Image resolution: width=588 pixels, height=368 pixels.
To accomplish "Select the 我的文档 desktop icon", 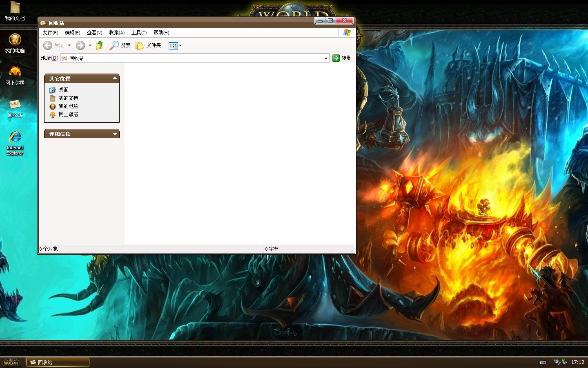I will pos(15,11).
